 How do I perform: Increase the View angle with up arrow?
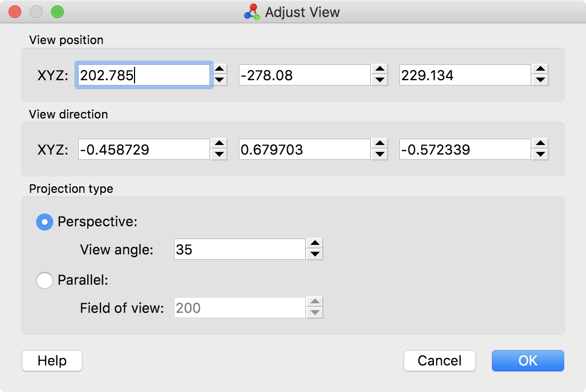coord(315,244)
